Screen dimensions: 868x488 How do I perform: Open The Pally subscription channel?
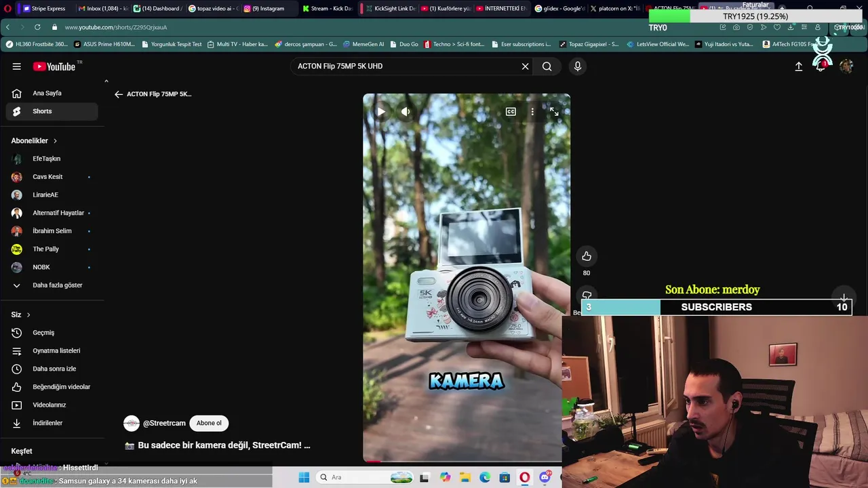pyautogui.click(x=52, y=249)
